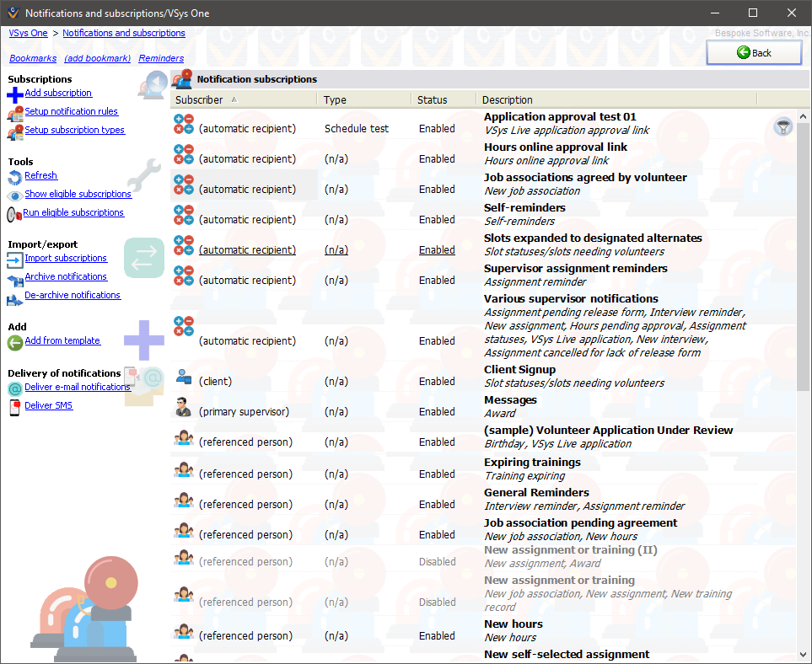This screenshot has width=812, height=664.
Task: Click the Import subscriptions icon
Action: click(x=15, y=260)
